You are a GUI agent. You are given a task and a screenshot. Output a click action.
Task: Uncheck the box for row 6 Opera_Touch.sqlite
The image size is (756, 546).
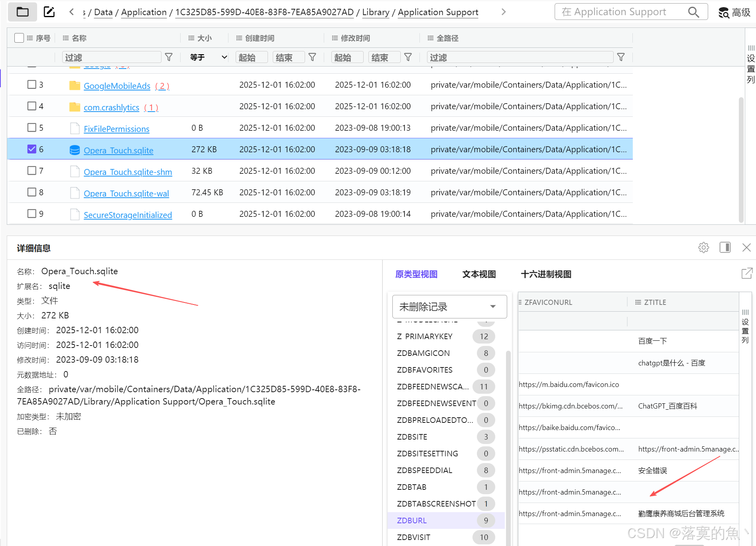point(32,149)
